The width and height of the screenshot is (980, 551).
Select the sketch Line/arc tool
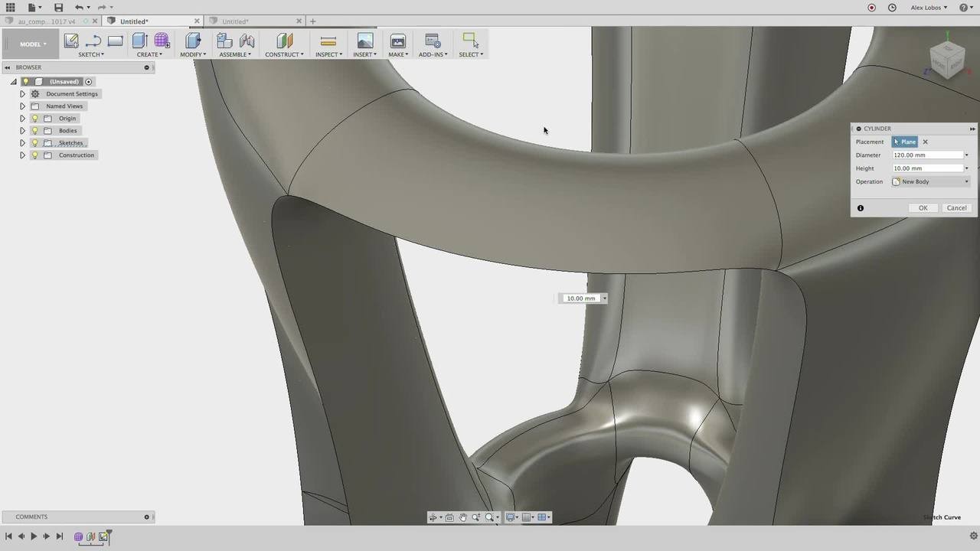click(93, 41)
